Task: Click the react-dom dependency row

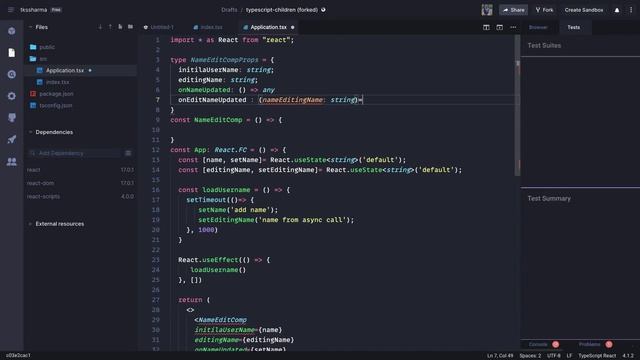Action: coord(80,183)
